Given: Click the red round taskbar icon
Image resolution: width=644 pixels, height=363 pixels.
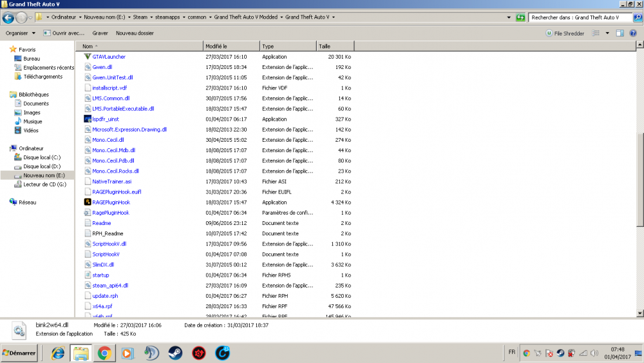Looking at the screenshot, I should (x=199, y=353).
